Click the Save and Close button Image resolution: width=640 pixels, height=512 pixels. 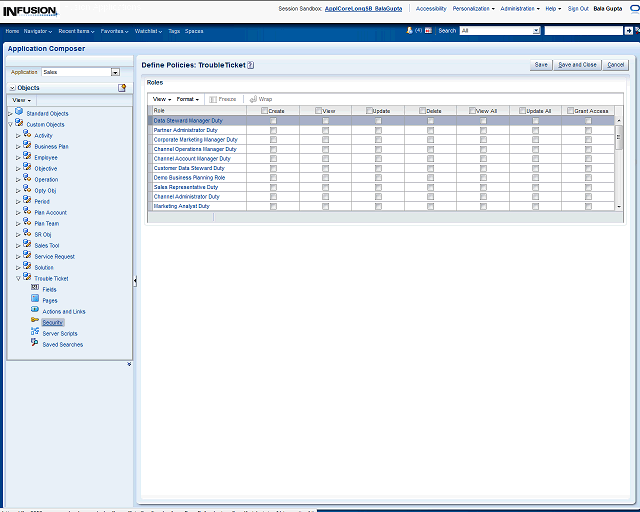[577, 64]
